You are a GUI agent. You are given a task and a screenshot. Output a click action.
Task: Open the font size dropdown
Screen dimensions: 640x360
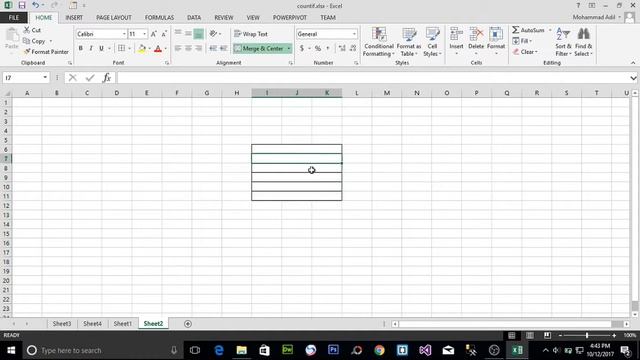(144, 34)
